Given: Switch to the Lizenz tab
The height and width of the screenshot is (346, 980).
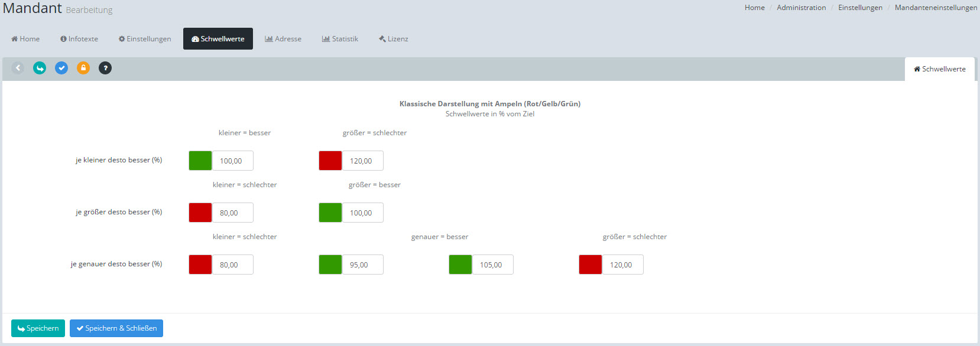Looking at the screenshot, I should click(394, 39).
